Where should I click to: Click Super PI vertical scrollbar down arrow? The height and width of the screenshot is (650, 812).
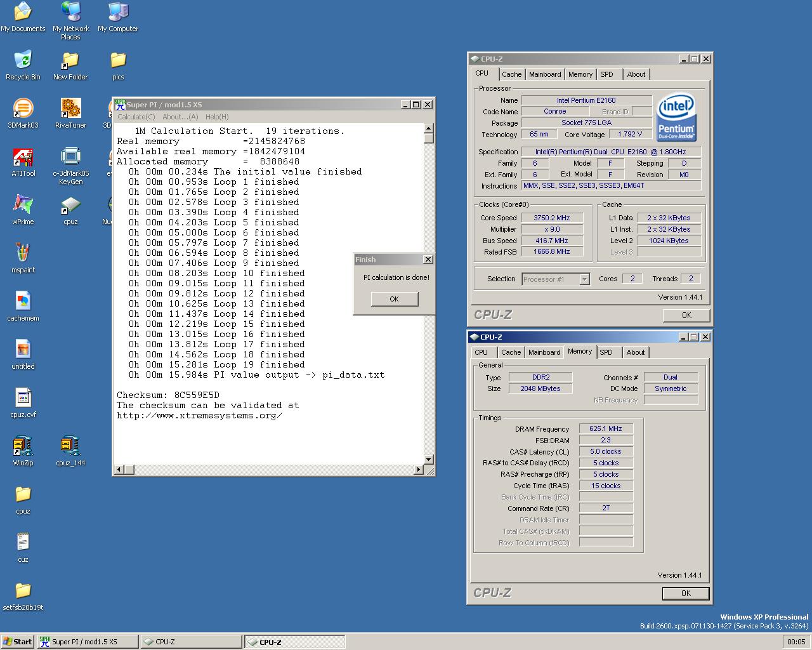429,460
